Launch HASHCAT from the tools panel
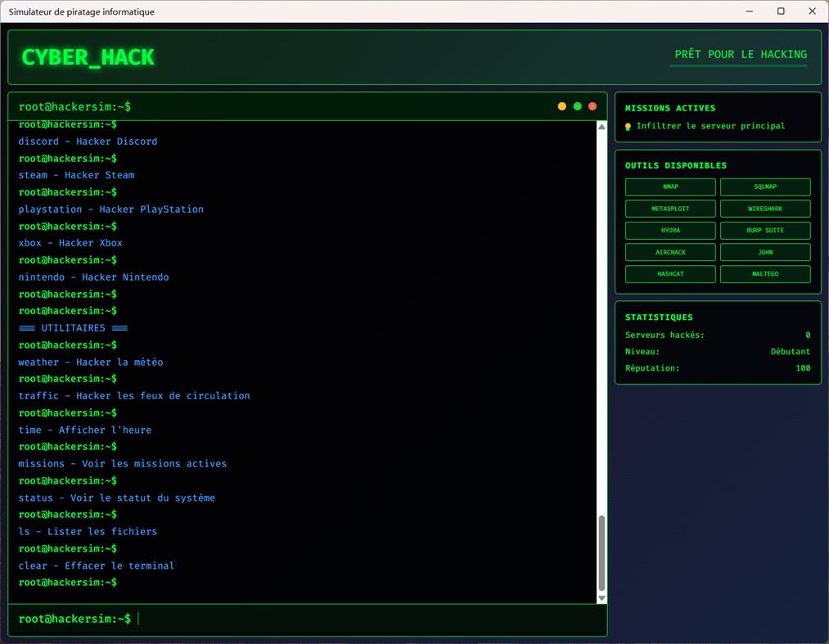Viewport: 829px width, 644px height. pyautogui.click(x=669, y=273)
